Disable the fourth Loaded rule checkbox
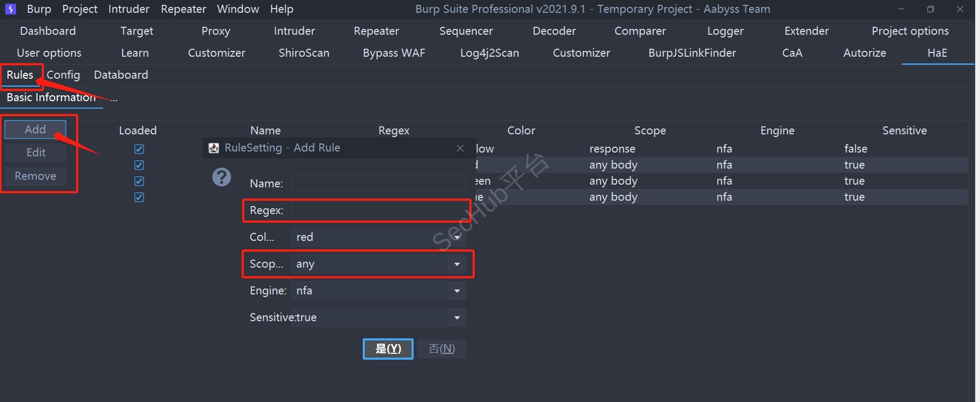980x402 pixels. (139, 198)
